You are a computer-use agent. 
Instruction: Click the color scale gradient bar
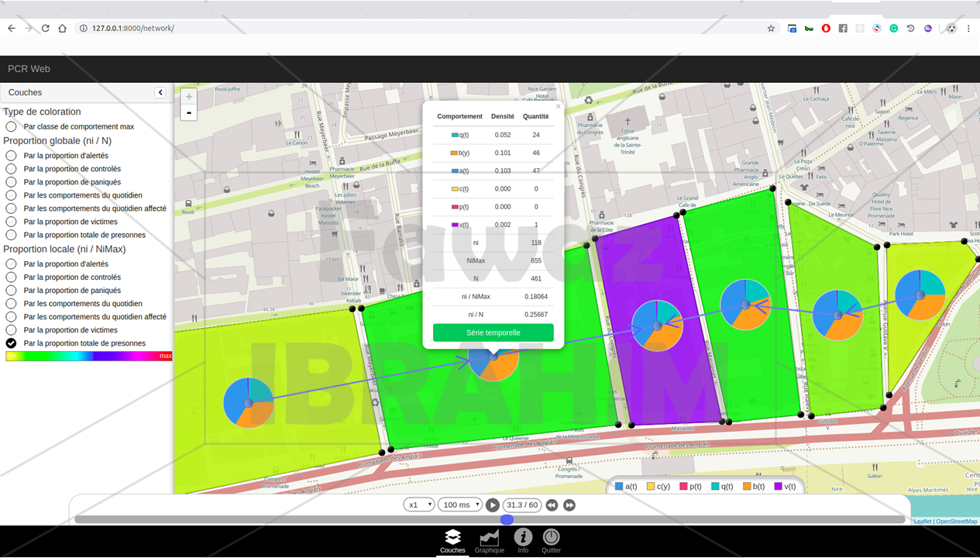[x=89, y=356]
